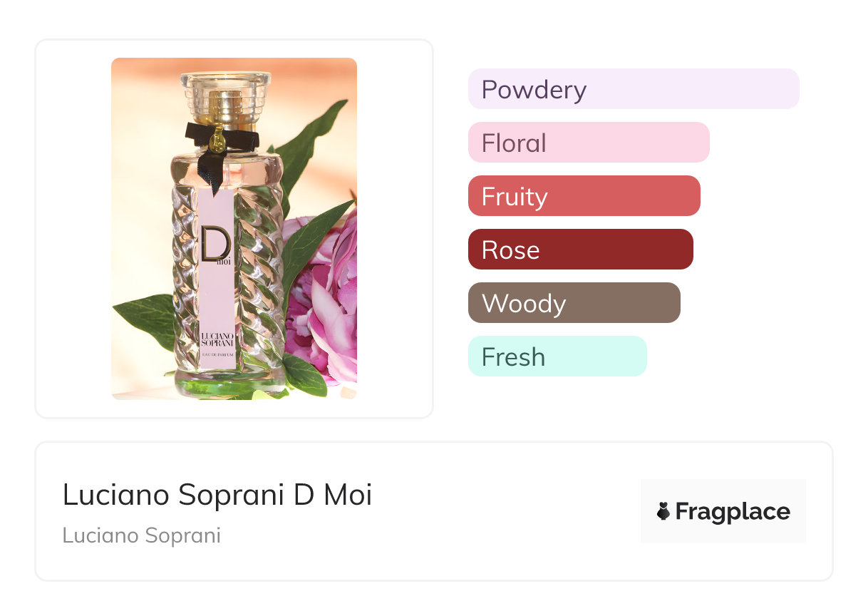
Task: Open the Fragplace wordmark link
Action: 733,511
